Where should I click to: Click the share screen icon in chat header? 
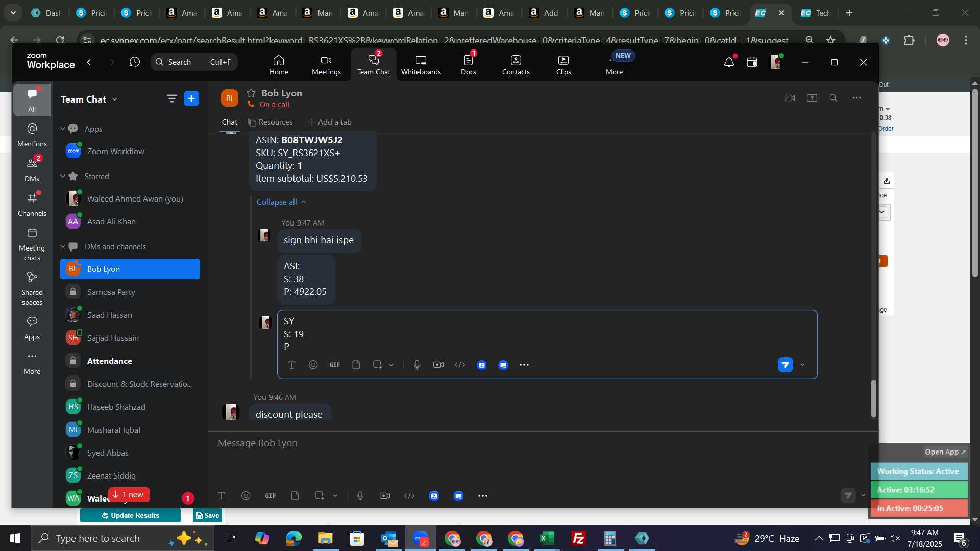point(812,98)
